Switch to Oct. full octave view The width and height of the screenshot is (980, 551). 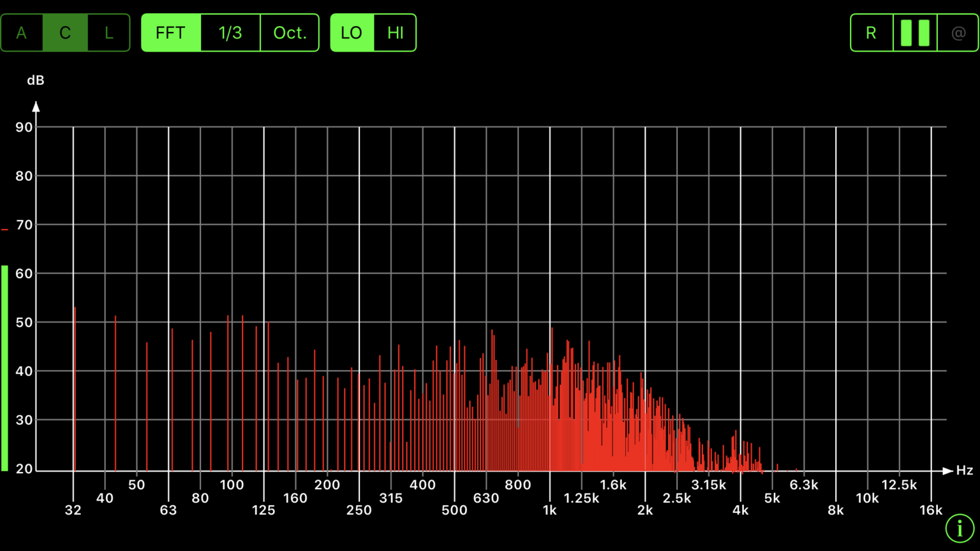coord(289,32)
